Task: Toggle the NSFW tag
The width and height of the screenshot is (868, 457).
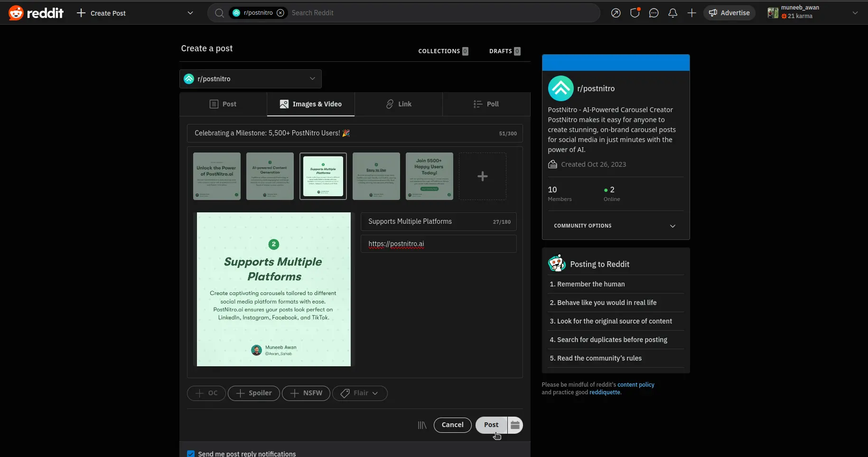Action: pos(306,393)
